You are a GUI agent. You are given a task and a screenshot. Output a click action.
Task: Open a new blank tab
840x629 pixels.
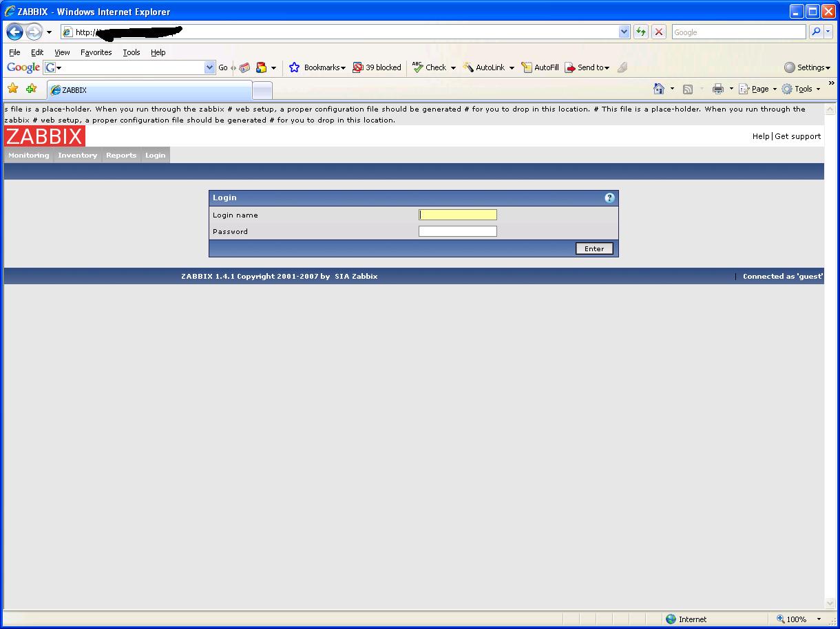click(x=263, y=90)
